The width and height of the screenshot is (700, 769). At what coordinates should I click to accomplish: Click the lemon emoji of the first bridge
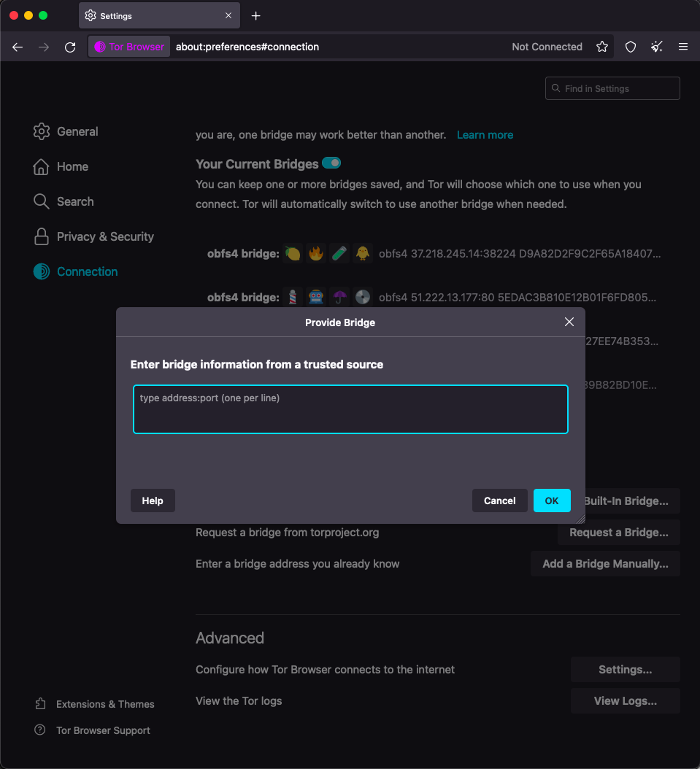coord(293,254)
